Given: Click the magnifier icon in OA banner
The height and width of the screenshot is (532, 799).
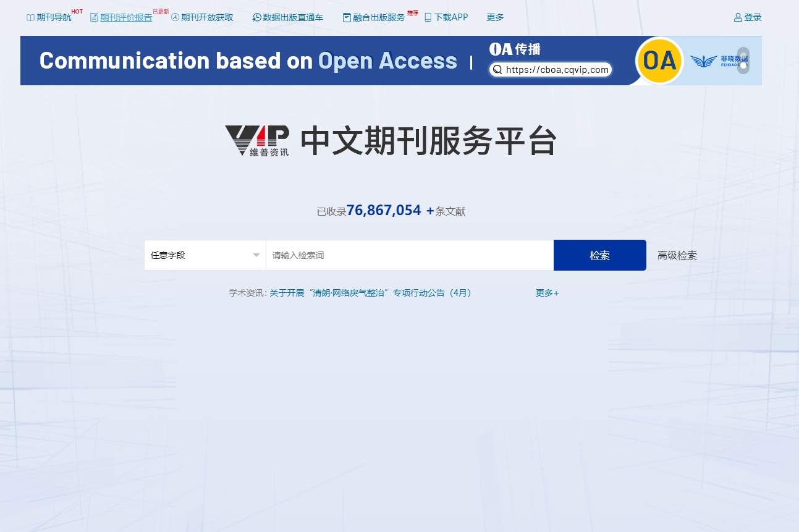Looking at the screenshot, I should pyautogui.click(x=497, y=70).
